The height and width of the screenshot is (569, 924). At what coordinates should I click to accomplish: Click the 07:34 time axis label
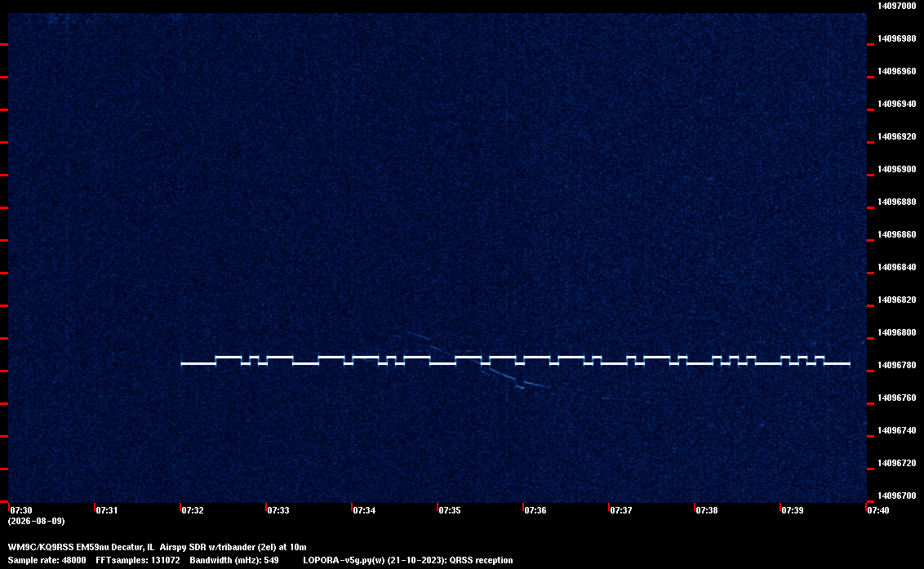(x=364, y=510)
